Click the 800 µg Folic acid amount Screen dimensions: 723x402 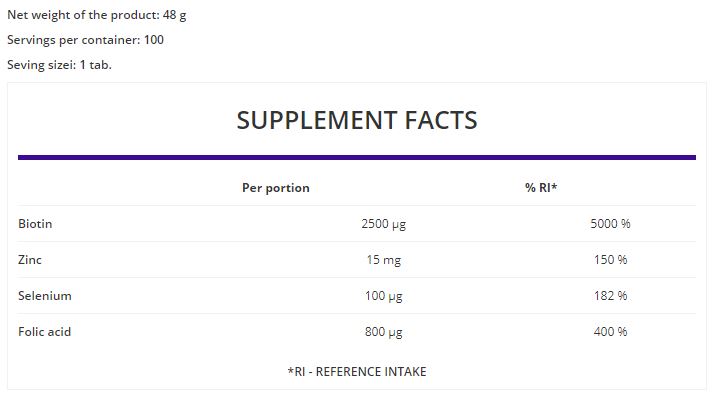click(383, 332)
